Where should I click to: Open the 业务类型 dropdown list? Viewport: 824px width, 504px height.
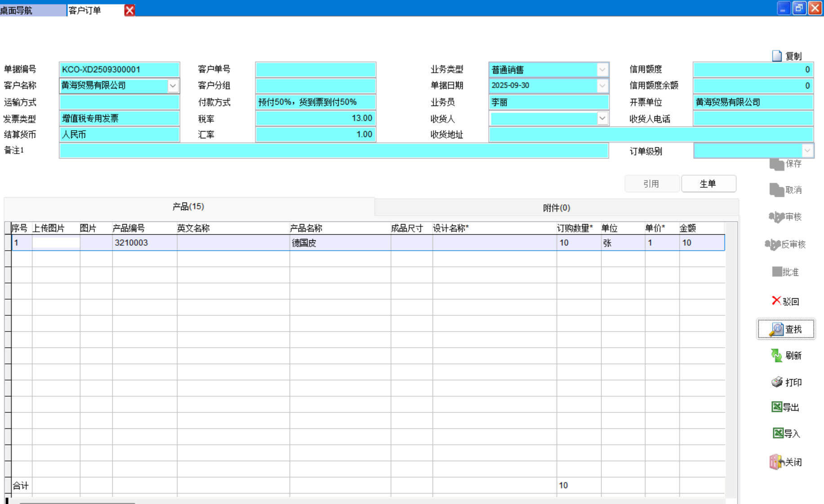click(602, 70)
